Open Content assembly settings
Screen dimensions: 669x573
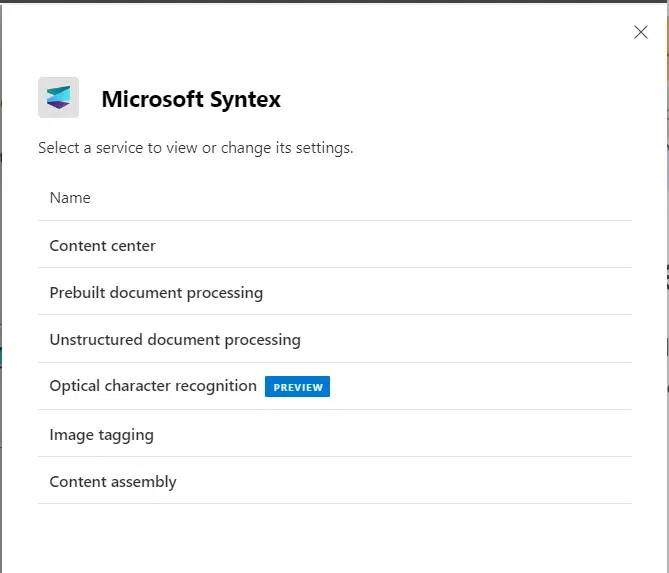click(x=335, y=480)
